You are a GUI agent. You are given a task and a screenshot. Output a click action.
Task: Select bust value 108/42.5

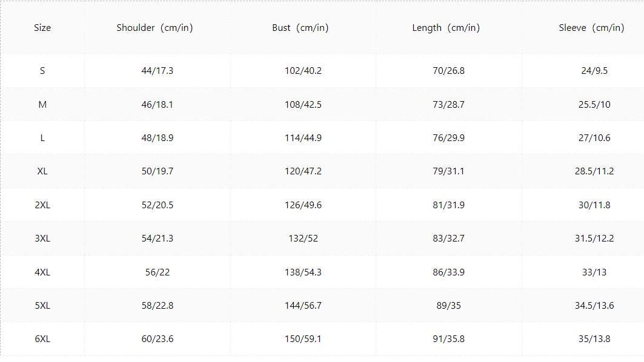[x=303, y=104]
